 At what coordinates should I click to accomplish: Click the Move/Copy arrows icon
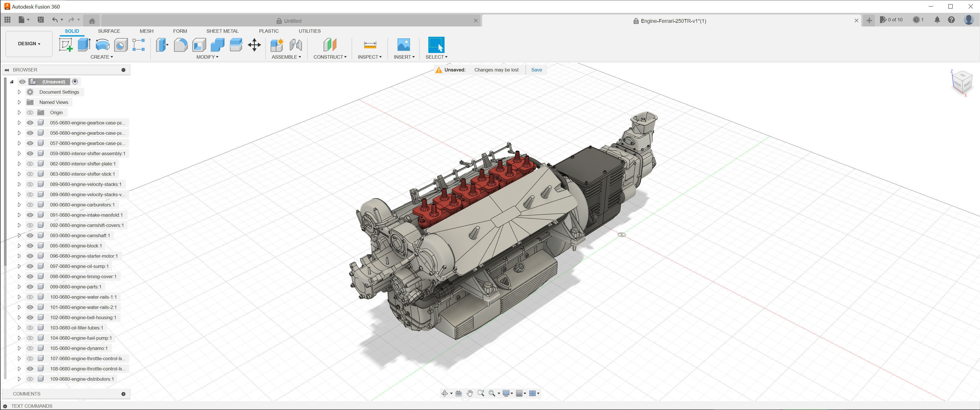(x=254, y=45)
